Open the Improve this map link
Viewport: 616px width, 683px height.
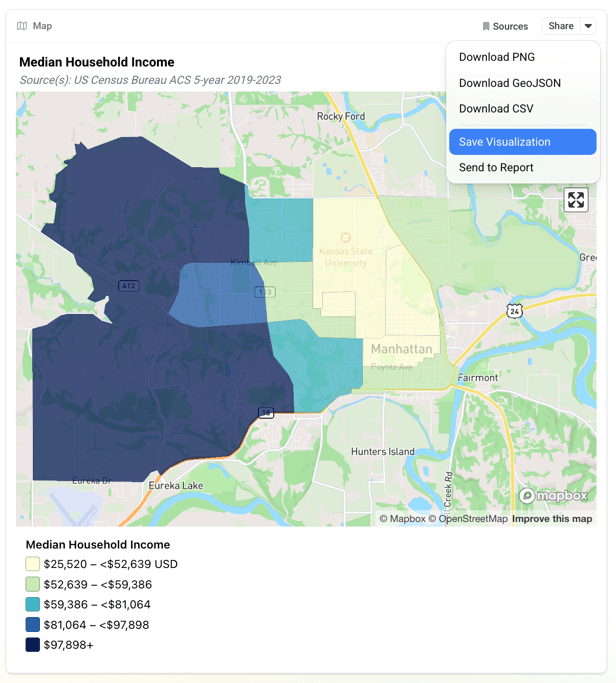point(552,519)
